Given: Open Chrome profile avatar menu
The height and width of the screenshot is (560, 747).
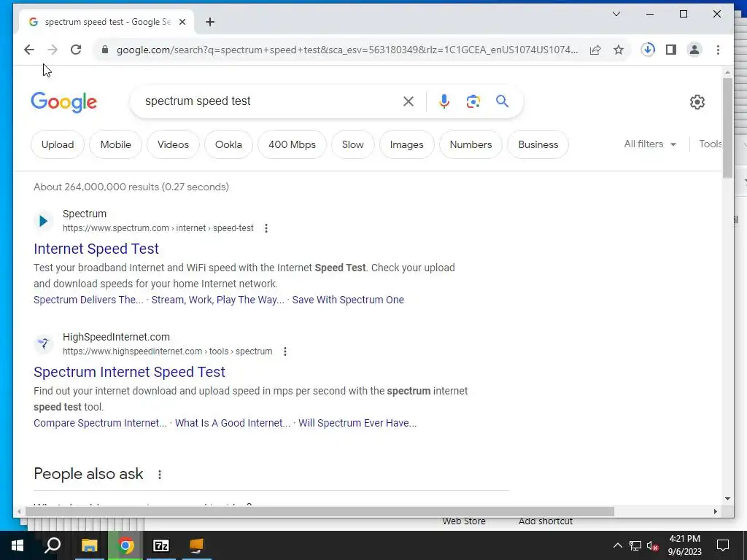Looking at the screenshot, I should (x=694, y=50).
